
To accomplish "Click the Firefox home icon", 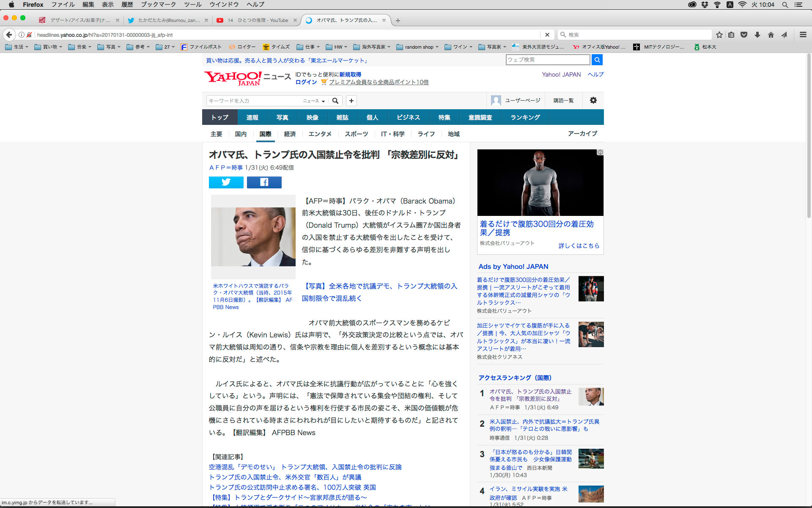I will (771, 35).
